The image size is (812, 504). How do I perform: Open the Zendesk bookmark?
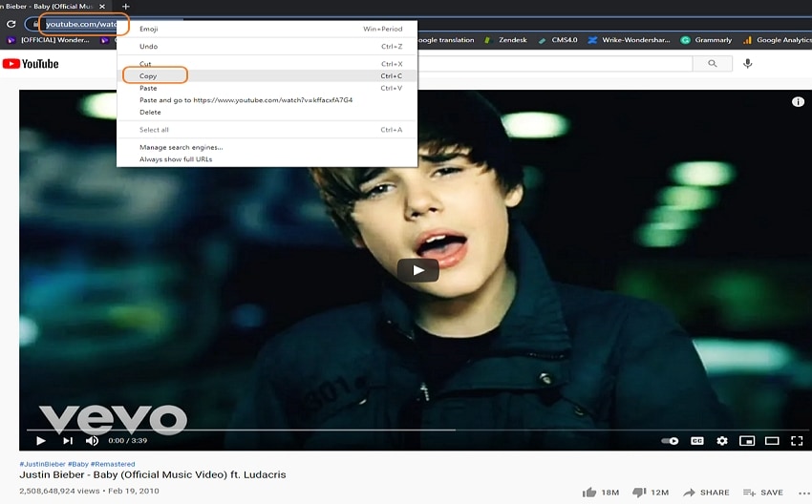point(506,40)
